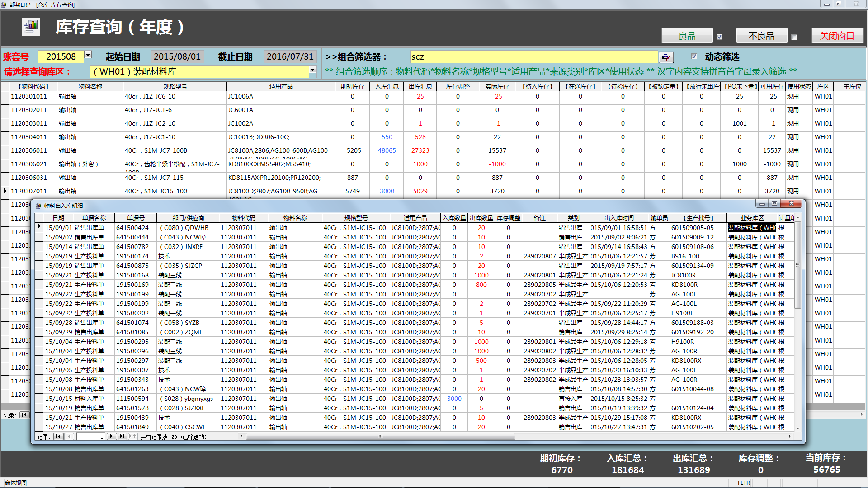Click the 【生产批号】 header in detail popup

click(698, 218)
